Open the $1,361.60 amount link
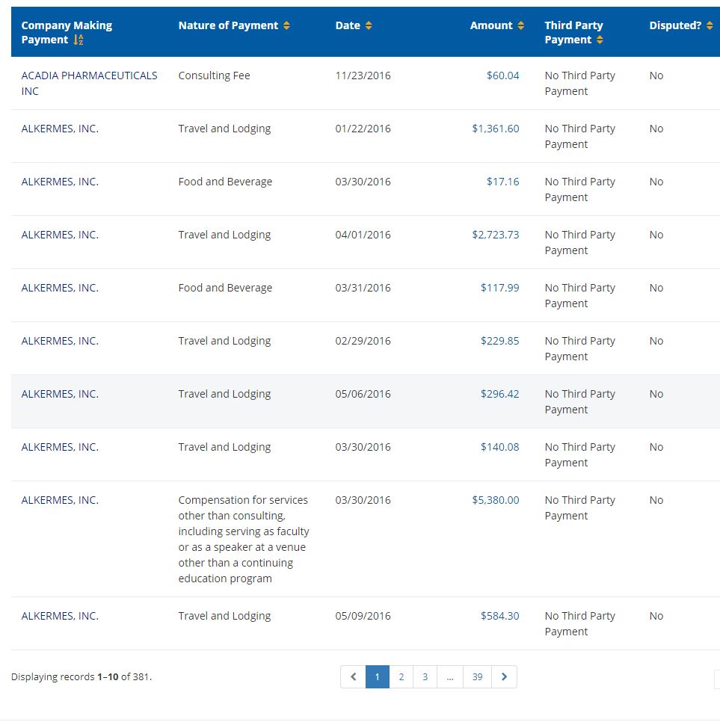 (496, 129)
